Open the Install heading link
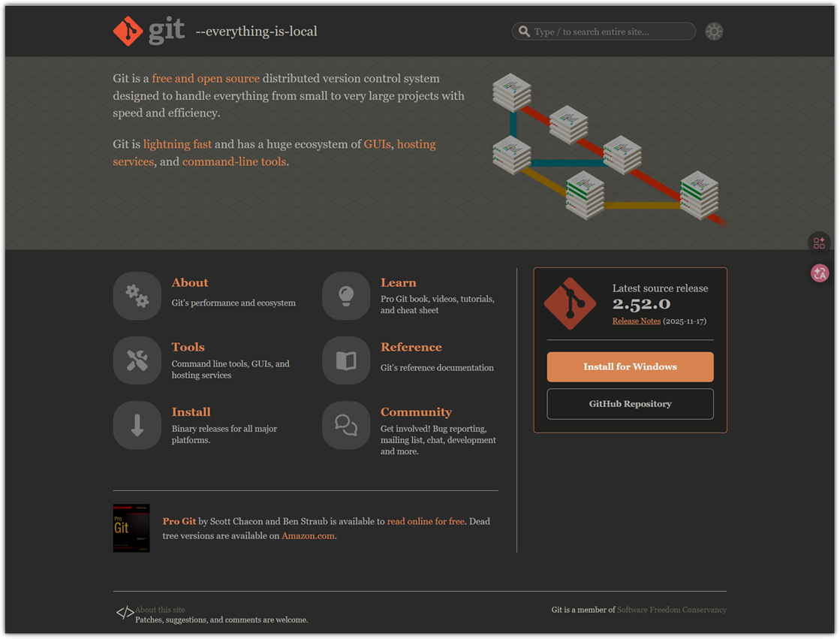Image resolution: width=840 pixels, height=639 pixels. (x=191, y=412)
